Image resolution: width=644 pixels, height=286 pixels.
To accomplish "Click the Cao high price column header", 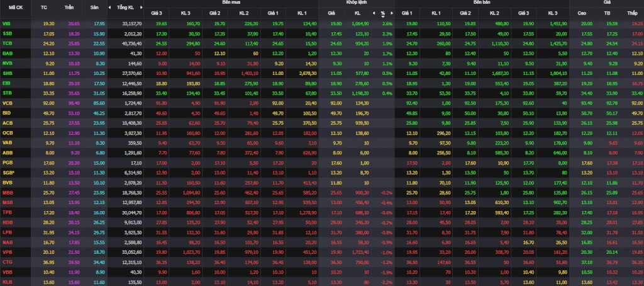I will coord(582,13).
